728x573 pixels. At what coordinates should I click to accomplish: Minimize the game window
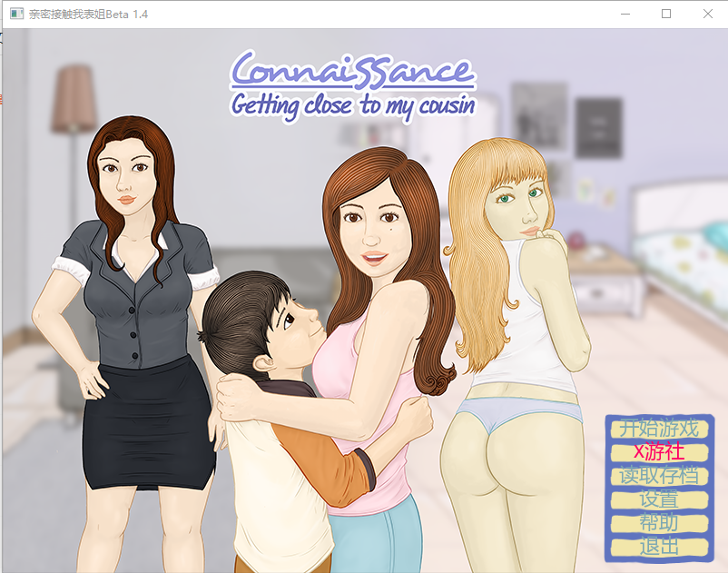point(624,14)
